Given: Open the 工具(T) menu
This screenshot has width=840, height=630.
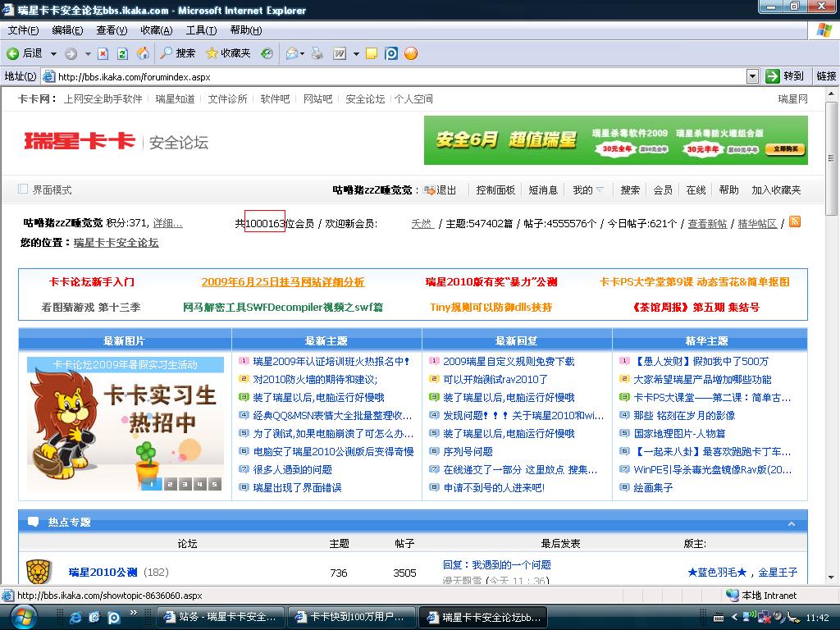Looking at the screenshot, I should (x=202, y=30).
